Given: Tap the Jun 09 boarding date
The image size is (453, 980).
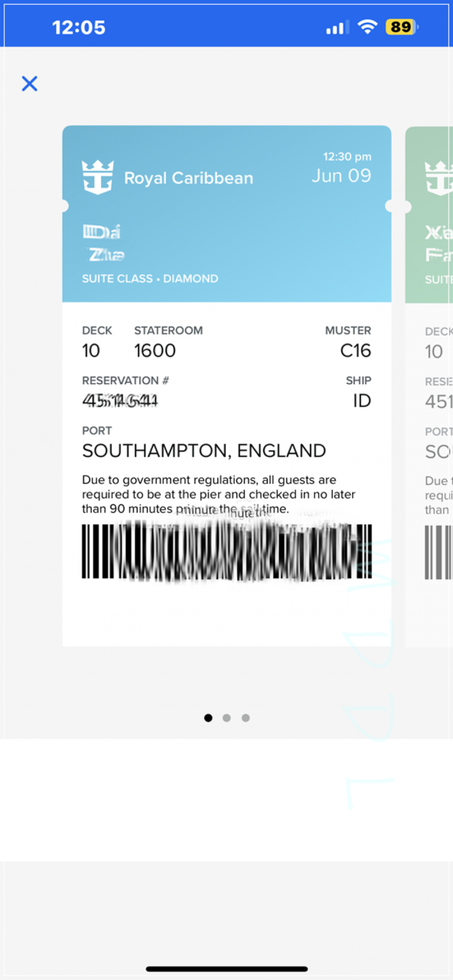Looking at the screenshot, I should click(341, 176).
